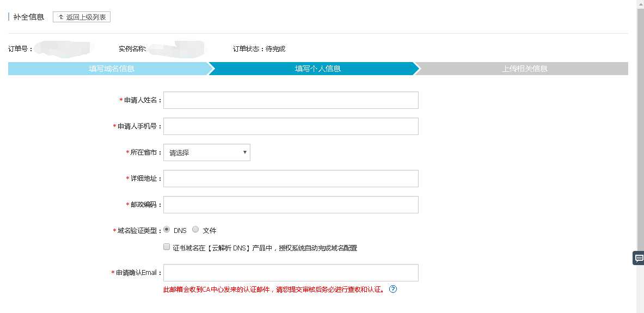Image resolution: width=644 pixels, height=313 pixels.
Task: Select the DNS verification radio button
Action: [x=167, y=229]
